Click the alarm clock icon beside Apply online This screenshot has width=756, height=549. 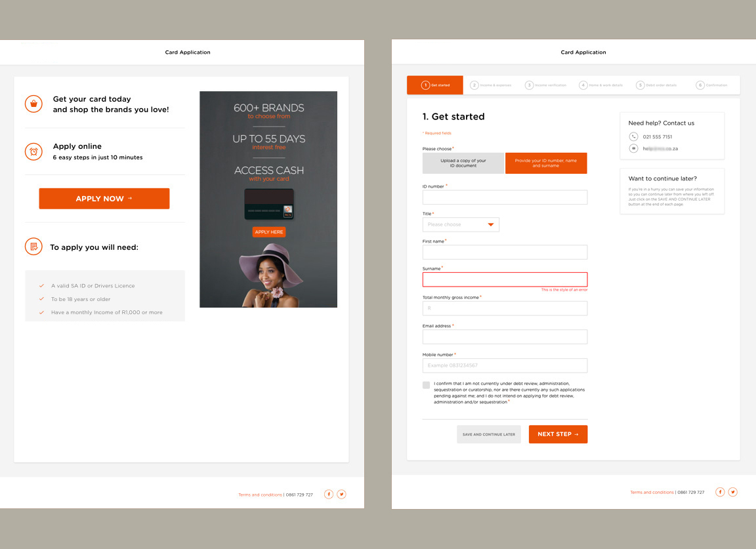[33, 152]
